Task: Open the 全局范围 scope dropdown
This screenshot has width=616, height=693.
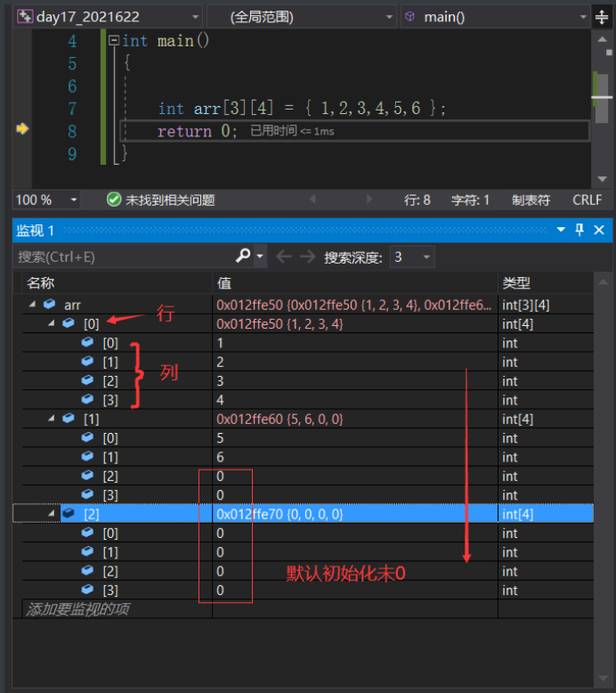Action: pos(301,17)
